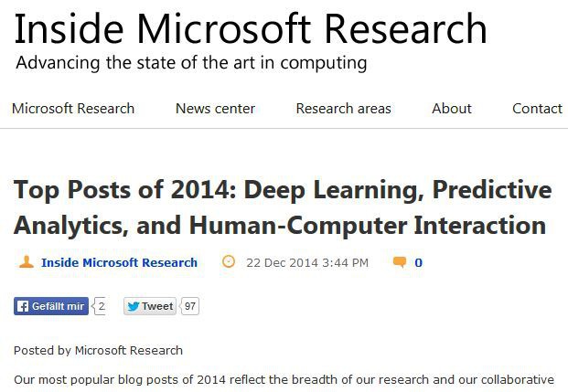Open the Microsoft Research menu item
The image size is (568, 392).
pos(73,108)
